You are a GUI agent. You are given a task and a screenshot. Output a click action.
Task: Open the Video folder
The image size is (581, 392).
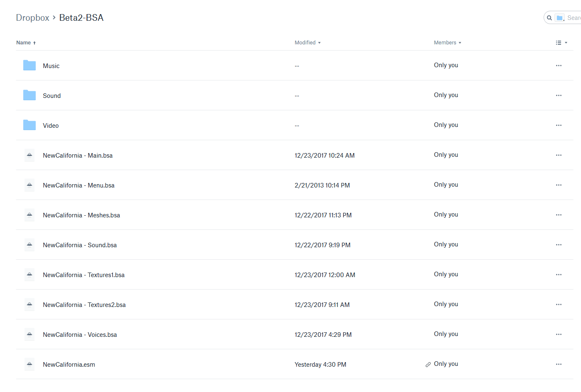coord(51,126)
